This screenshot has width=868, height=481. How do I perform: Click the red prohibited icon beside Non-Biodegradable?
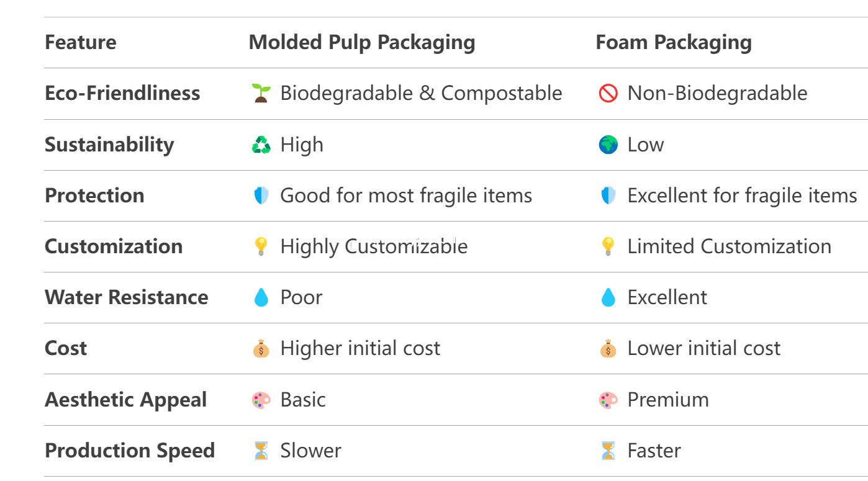[608, 94]
